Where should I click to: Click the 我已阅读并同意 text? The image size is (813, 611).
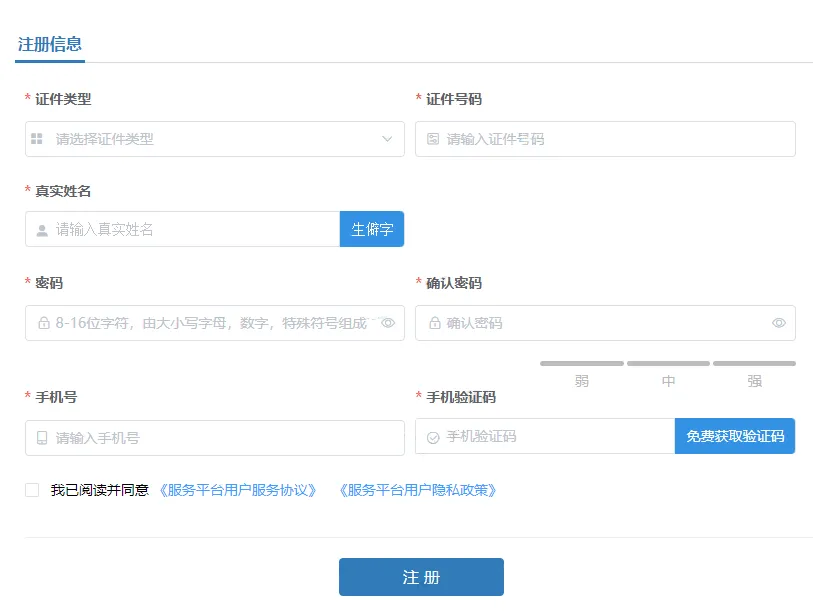coord(100,490)
